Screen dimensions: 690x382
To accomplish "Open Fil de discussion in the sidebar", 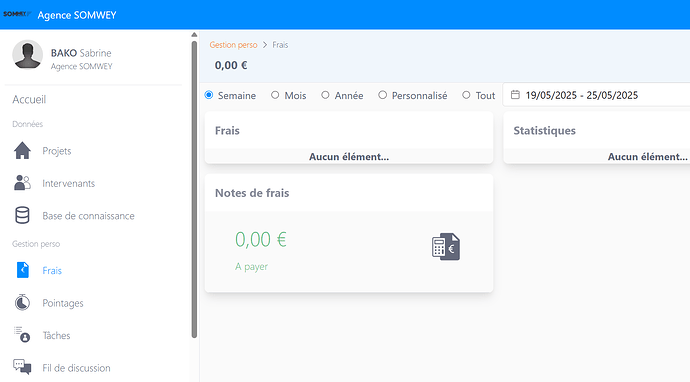I will (x=77, y=368).
